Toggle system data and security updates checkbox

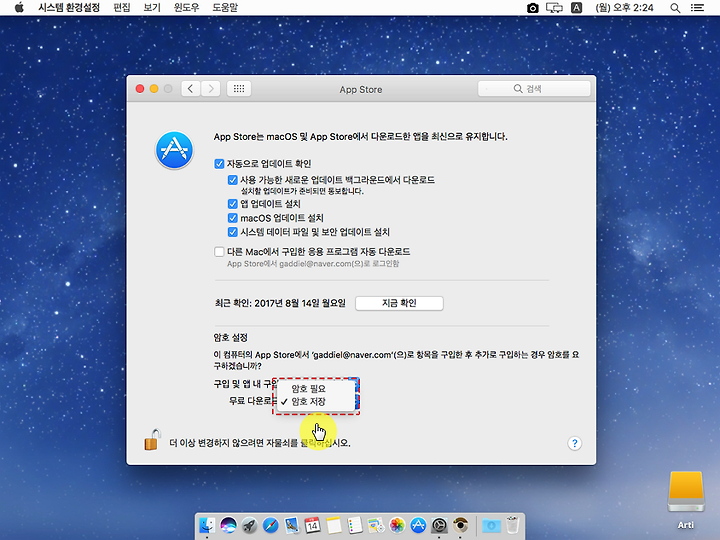click(233, 232)
